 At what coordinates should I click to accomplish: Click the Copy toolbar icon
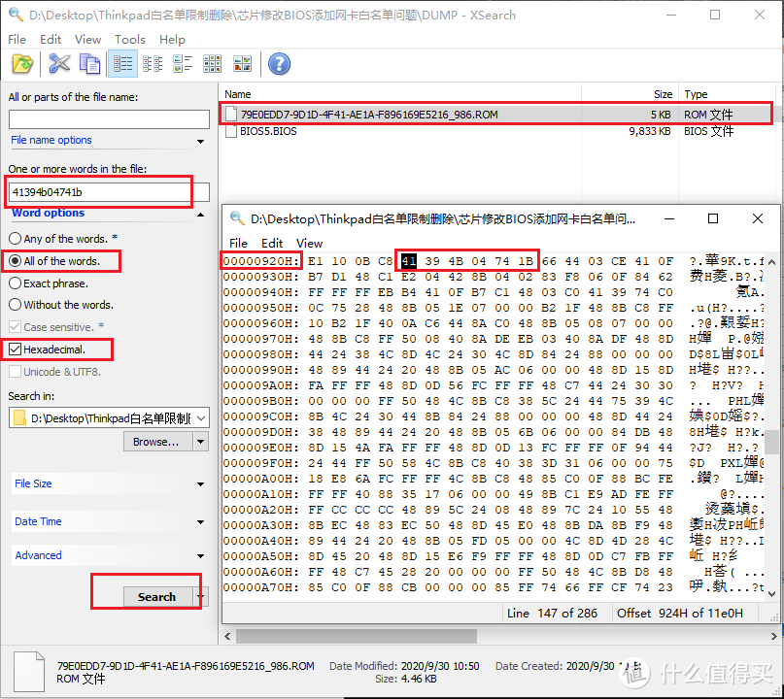click(x=90, y=64)
